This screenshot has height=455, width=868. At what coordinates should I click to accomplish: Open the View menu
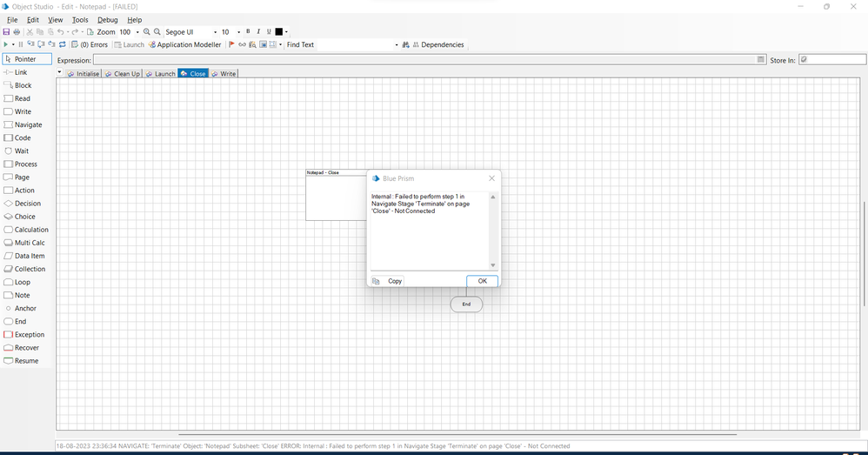point(56,20)
